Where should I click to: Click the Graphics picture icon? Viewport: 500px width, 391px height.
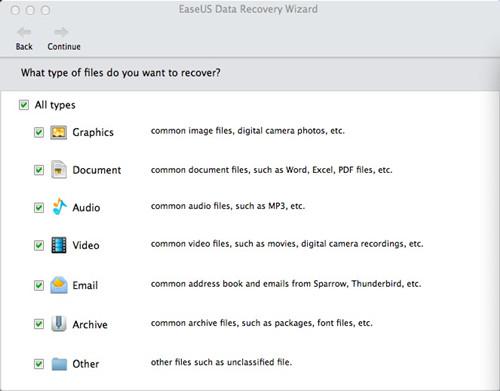[59, 132]
